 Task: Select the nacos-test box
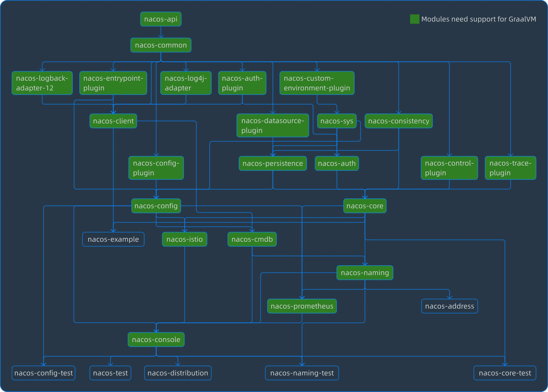pyautogui.click(x=110, y=373)
